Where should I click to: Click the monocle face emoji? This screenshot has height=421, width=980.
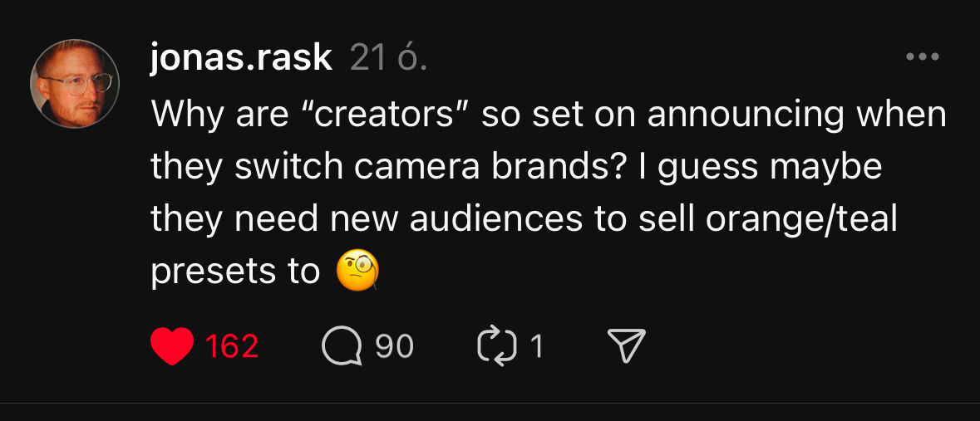[357, 272]
